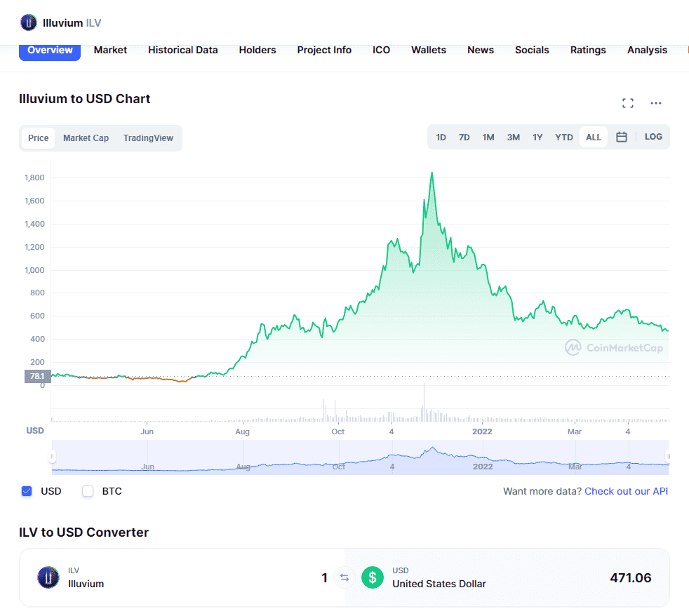This screenshot has height=616, width=689.
Task: Switch chart to TradingView
Action: pos(148,138)
